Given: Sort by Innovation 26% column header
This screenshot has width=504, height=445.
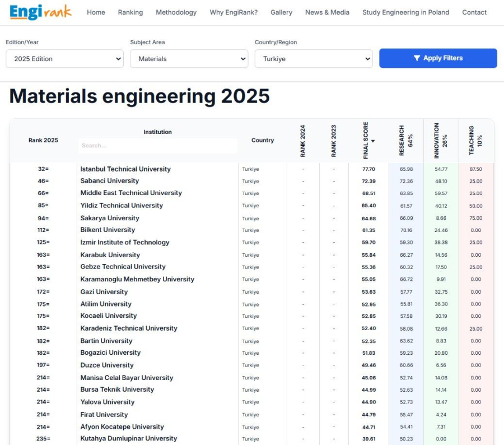Looking at the screenshot, I should pos(441,141).
